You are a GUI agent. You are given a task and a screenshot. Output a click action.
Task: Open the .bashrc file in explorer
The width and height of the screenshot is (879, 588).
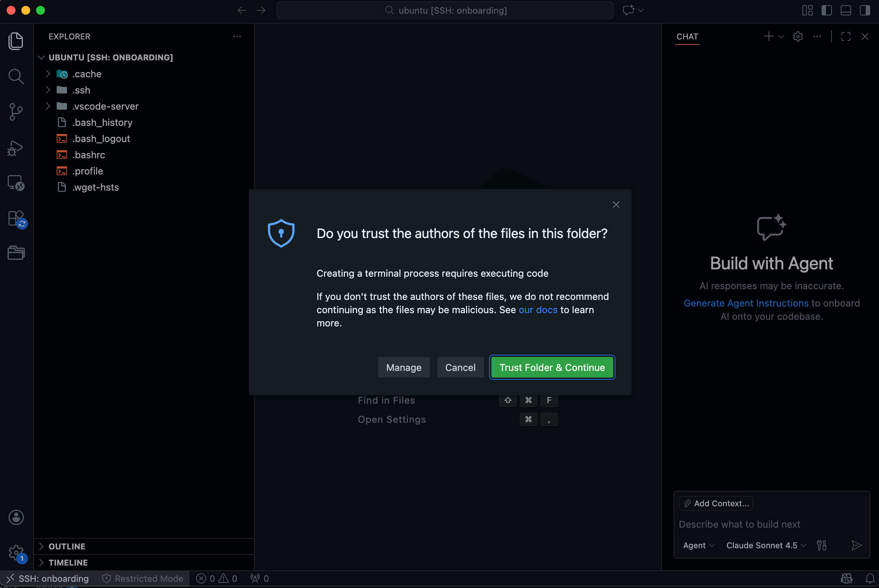(x=89, y=155)
